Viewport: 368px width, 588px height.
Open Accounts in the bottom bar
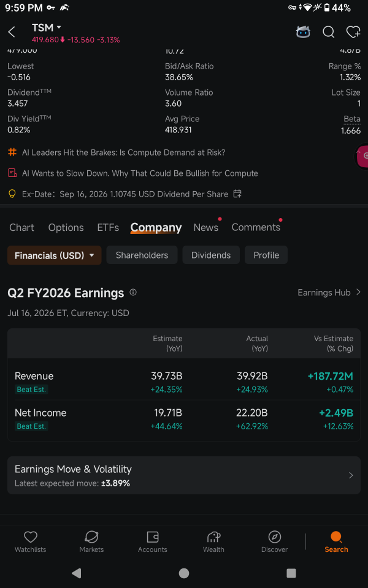[153, 542]
